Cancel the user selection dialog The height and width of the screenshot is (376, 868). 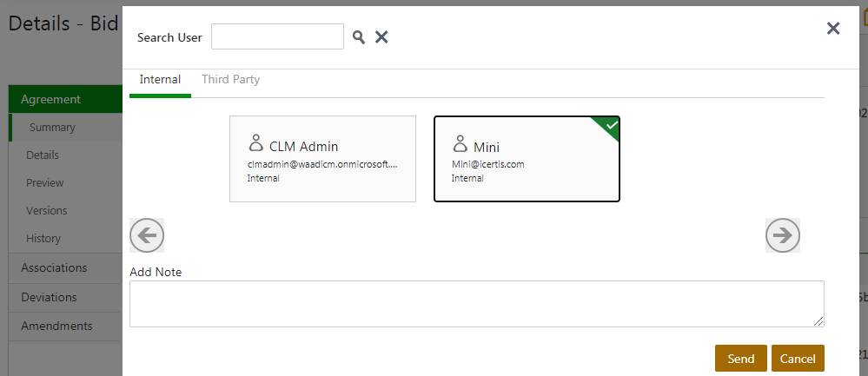pyautogui.click(x=797, y=359)
